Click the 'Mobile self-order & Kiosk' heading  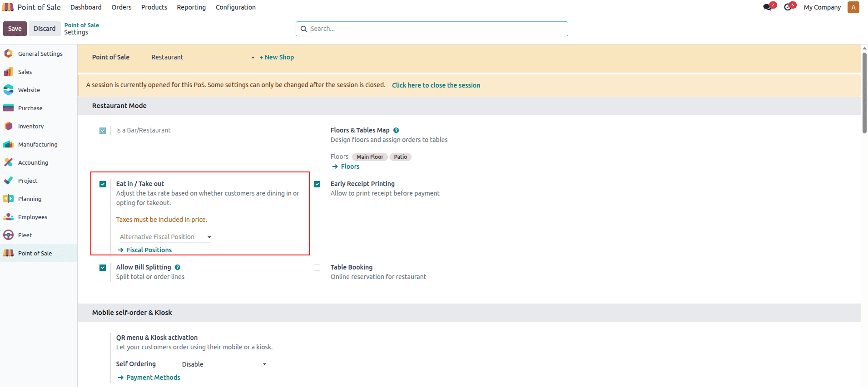[x=132, y=313]
